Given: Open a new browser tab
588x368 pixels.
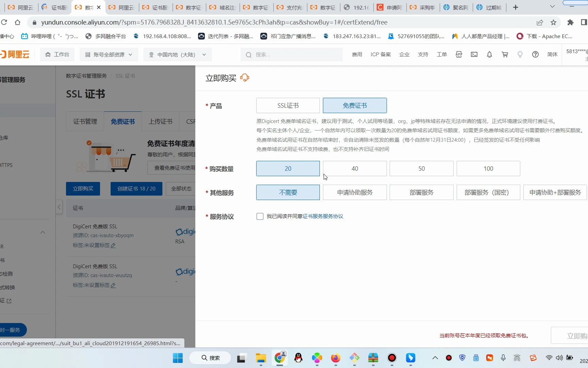Looking at the screenshot, I should (x=516, y=7).
